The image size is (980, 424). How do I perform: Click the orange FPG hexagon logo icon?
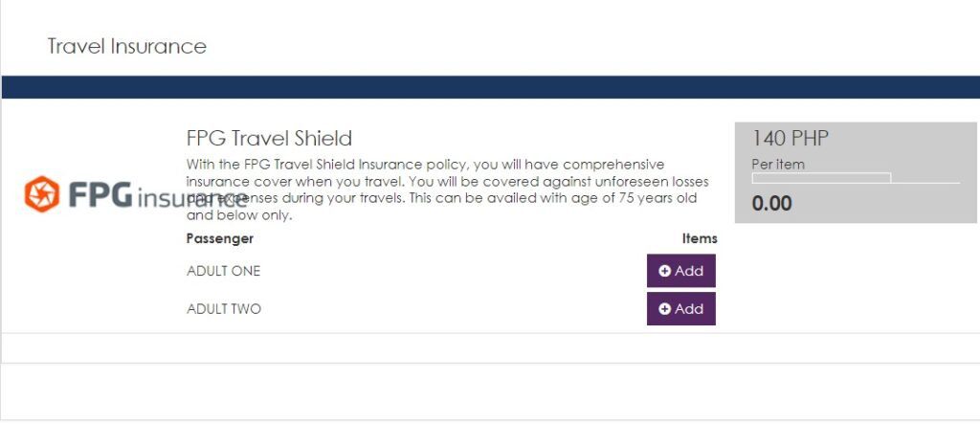coord(42,194)
